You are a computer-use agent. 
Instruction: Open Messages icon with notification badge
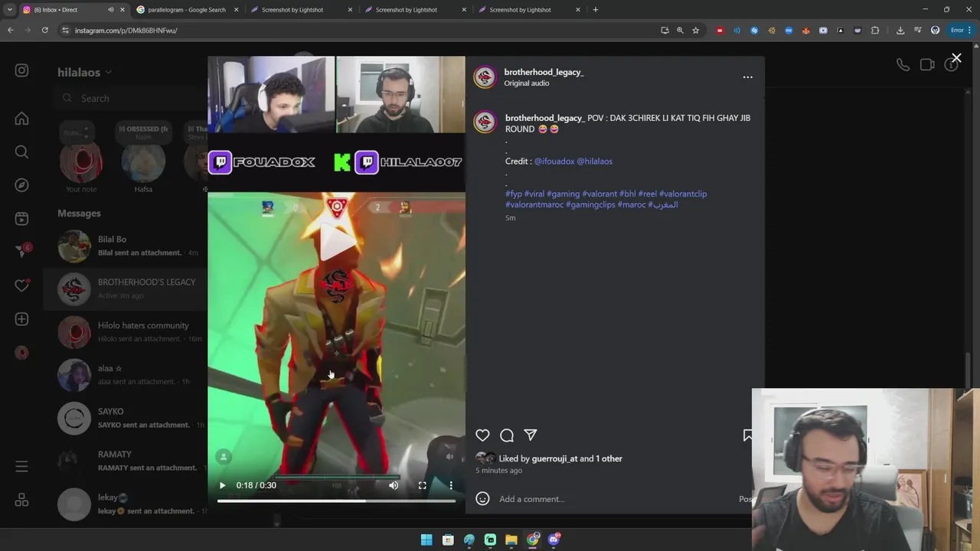tap(21, 252)
